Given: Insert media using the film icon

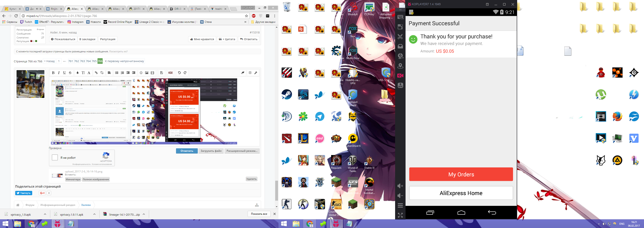Looking at the screenshot, I should click(153, 73).
